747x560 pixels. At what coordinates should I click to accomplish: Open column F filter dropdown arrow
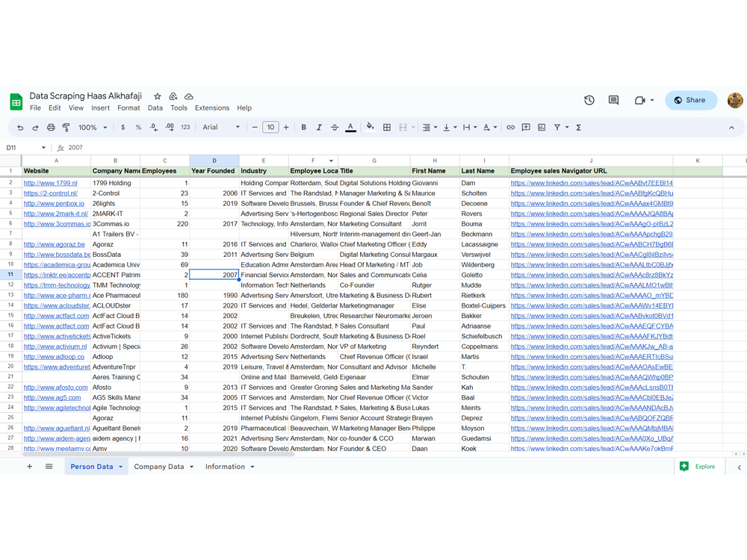331,161
